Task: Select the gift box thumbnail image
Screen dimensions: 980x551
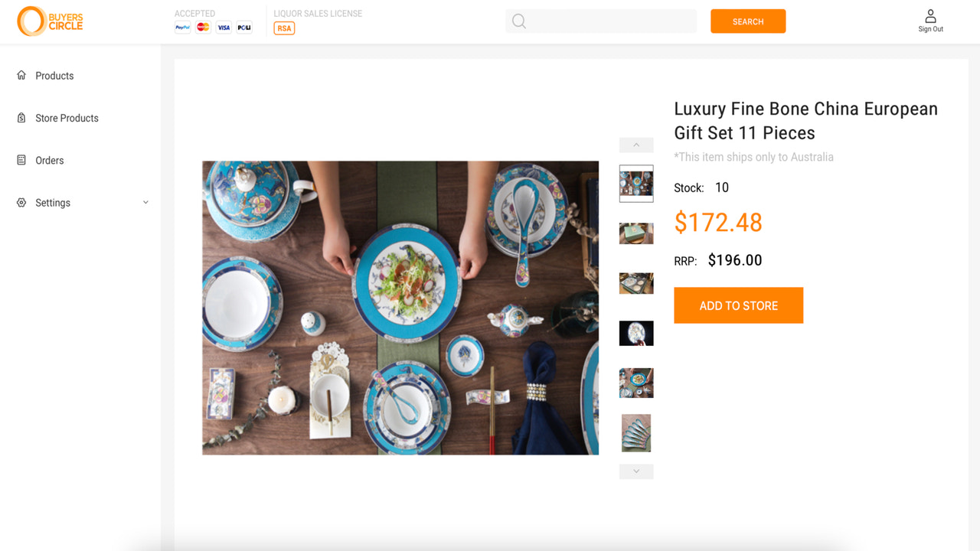Action: click(636, 233)
